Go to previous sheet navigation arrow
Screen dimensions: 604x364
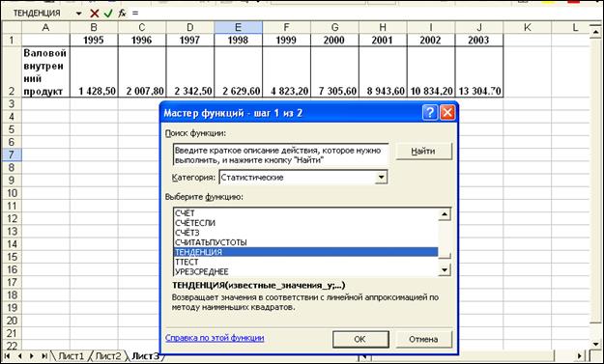[x=19, y=356]
